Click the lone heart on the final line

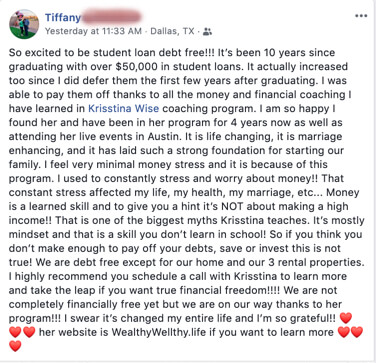(15, 346)
